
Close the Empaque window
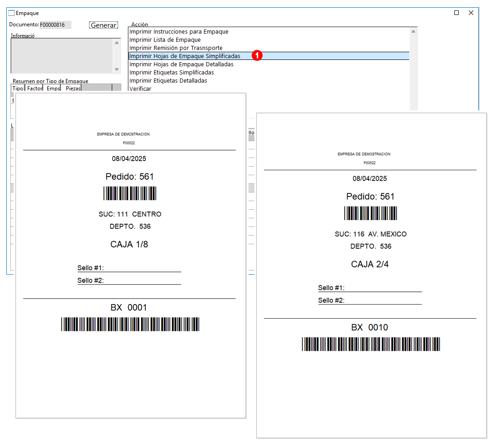point(471,13)
